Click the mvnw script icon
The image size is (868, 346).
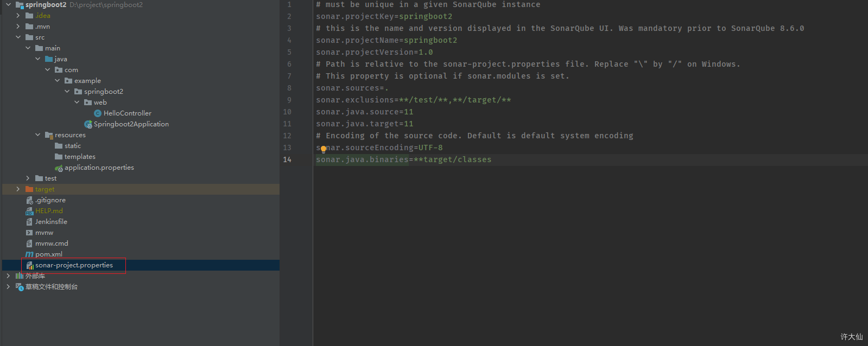click(x=29, y=233)
